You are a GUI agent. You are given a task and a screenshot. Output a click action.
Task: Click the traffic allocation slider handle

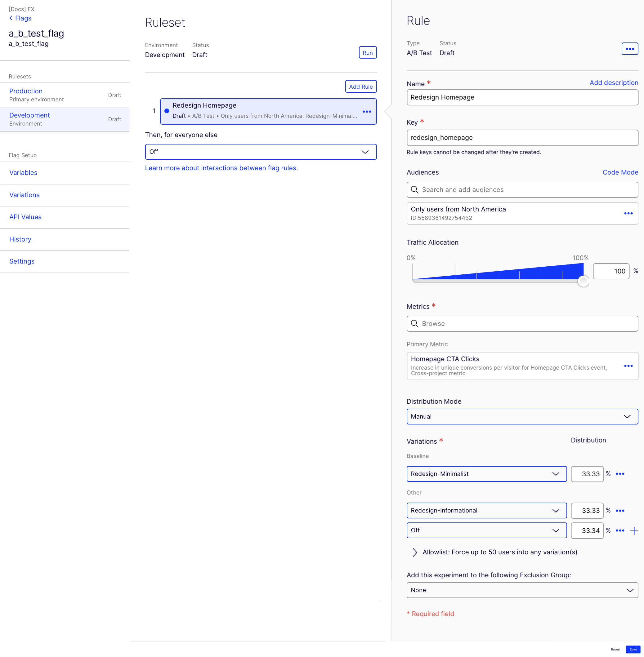pyautogui.click(x=583, y=281)
